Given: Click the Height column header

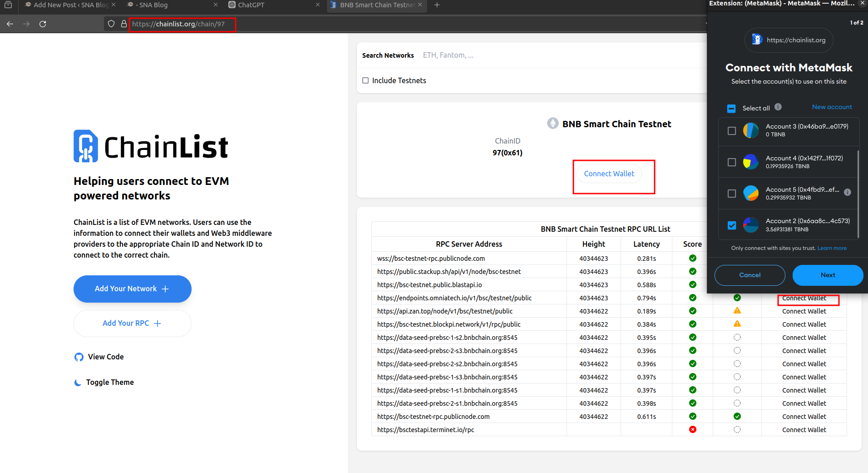Looking at the screenshot, I should [x=593, y=244].
